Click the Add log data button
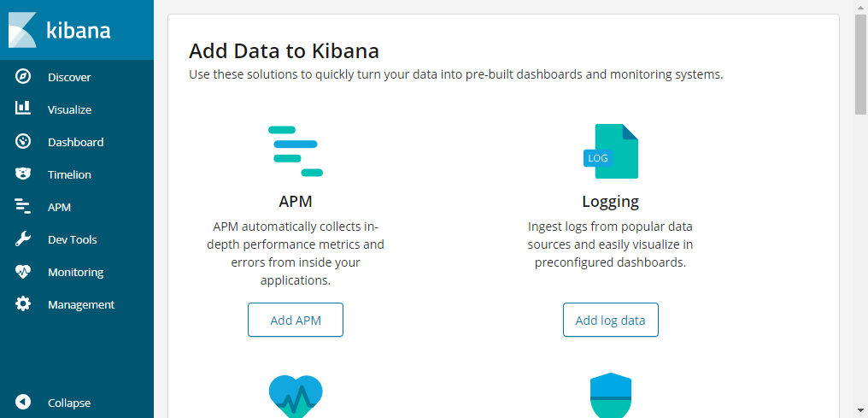The width and height of the screenshot is (868, 418). click(x=611, y=320)
